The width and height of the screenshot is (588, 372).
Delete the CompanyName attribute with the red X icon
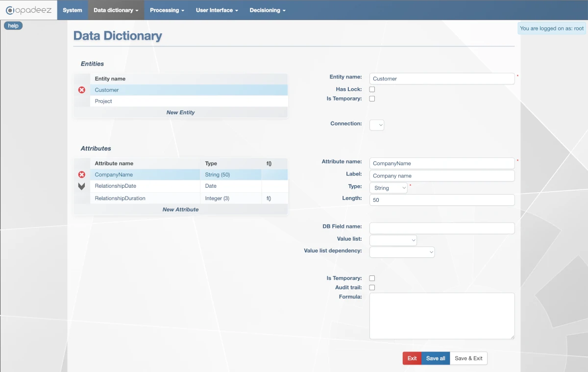coord(81,174)
